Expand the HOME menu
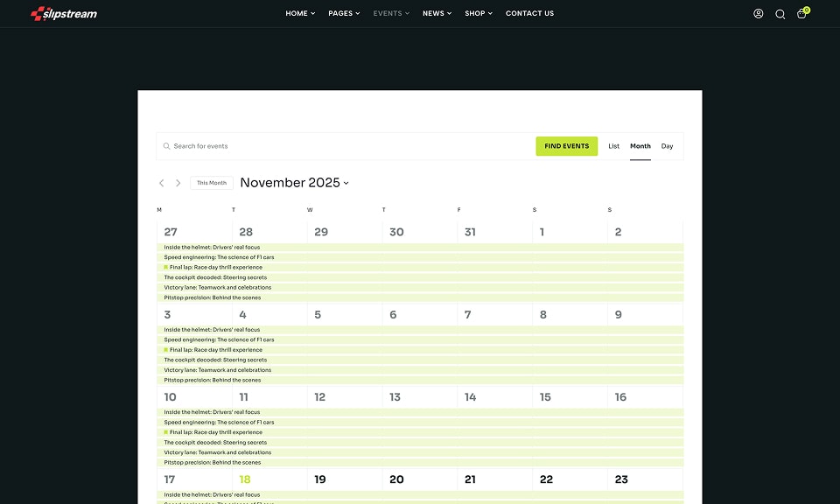The image size is (840, 504). click(x=300, y=13)
